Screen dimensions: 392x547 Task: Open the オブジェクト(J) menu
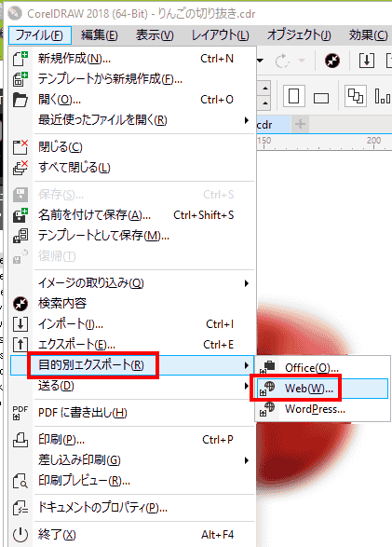point(299,35)
